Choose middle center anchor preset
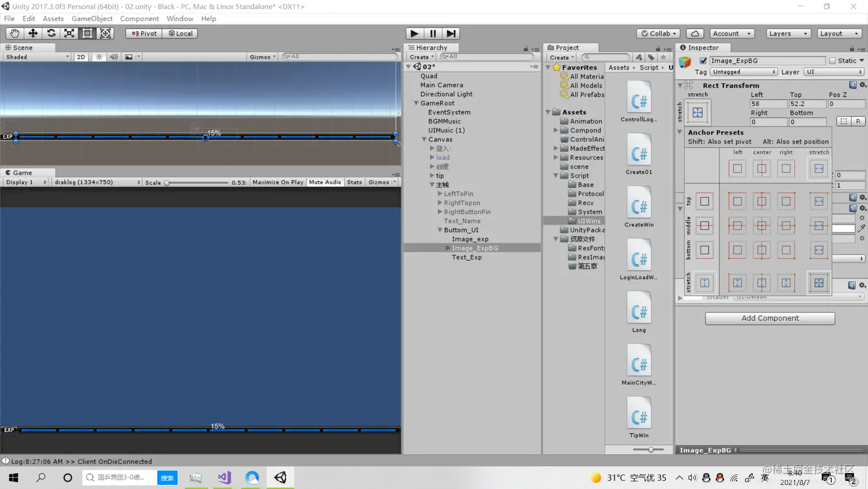This screenshot has width=868, height=489. pos(762,225)
